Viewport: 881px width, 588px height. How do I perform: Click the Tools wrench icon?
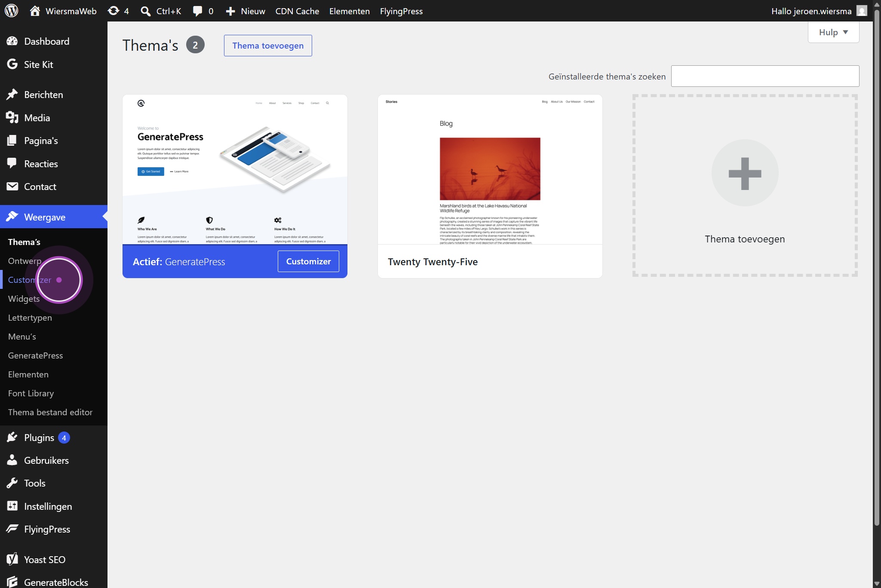(x=12, y=483)
